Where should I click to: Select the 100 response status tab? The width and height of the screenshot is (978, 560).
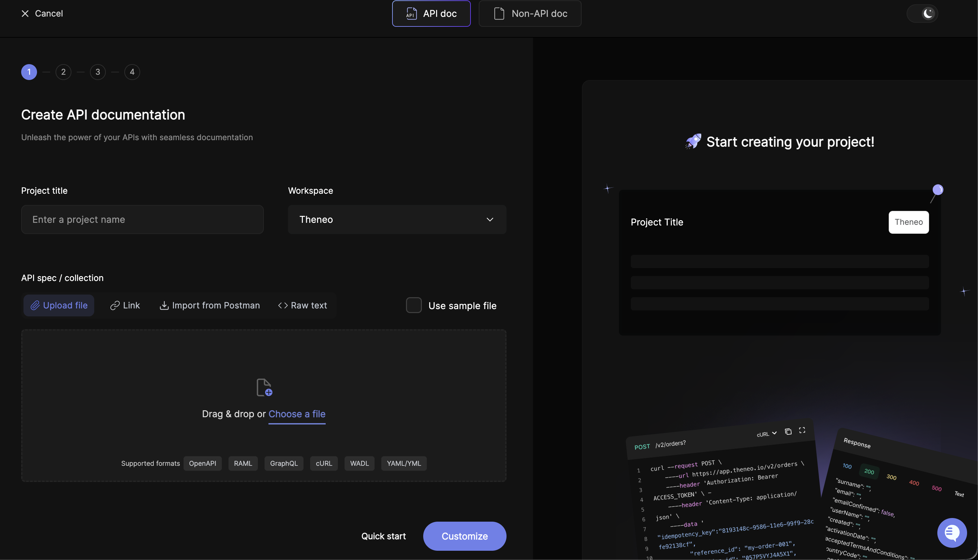[x=847, y=466]
